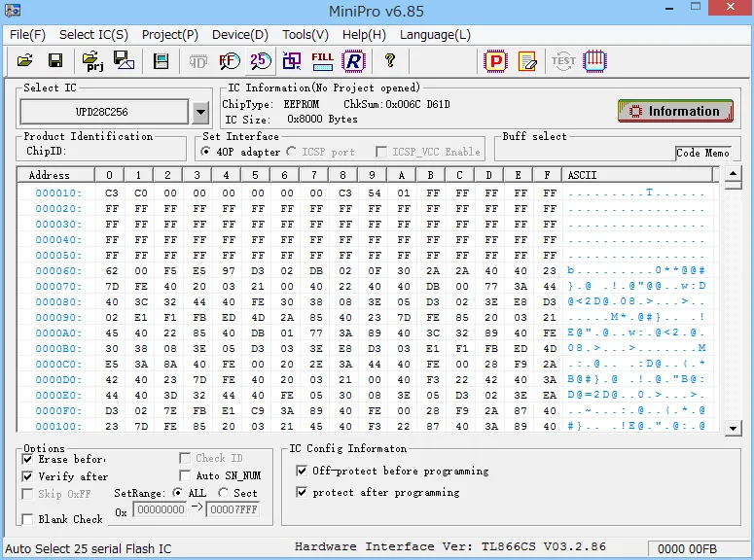The image size is (754, 560).
Task: Select the 25 flash auto-detect icon
Action: point(260,60)
